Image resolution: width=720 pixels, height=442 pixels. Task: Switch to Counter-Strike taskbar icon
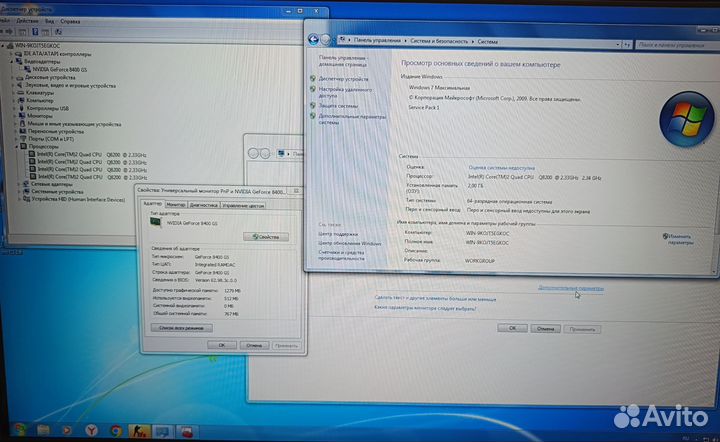(143, 431)
